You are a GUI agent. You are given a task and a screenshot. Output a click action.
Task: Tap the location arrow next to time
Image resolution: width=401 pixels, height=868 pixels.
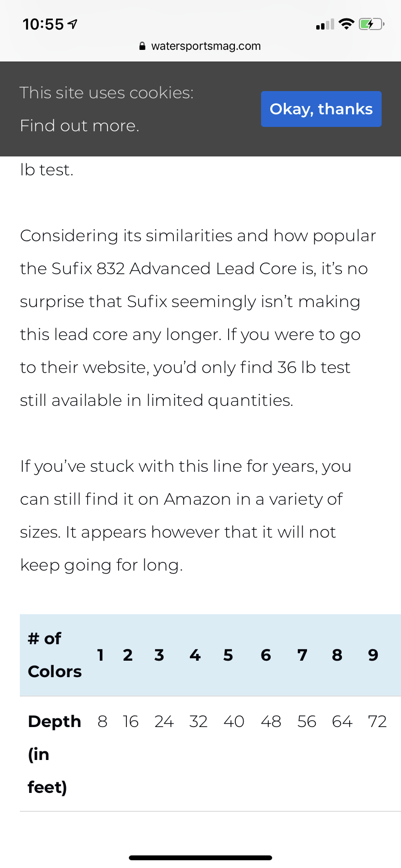coord(73,24)
